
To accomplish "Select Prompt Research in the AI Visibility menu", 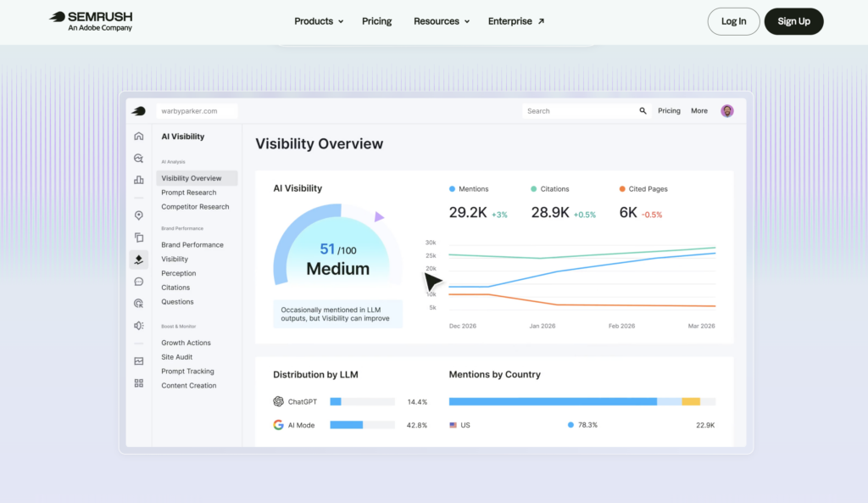I will click(x=189, y=193).
